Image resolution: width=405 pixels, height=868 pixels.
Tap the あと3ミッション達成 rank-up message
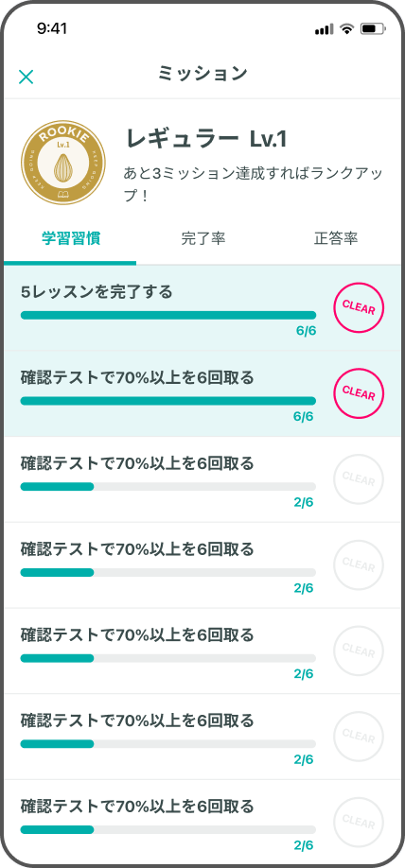[254, 183]
